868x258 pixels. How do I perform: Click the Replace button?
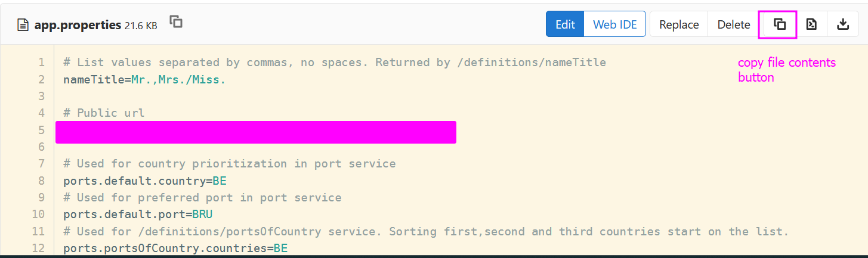point(679,24)
